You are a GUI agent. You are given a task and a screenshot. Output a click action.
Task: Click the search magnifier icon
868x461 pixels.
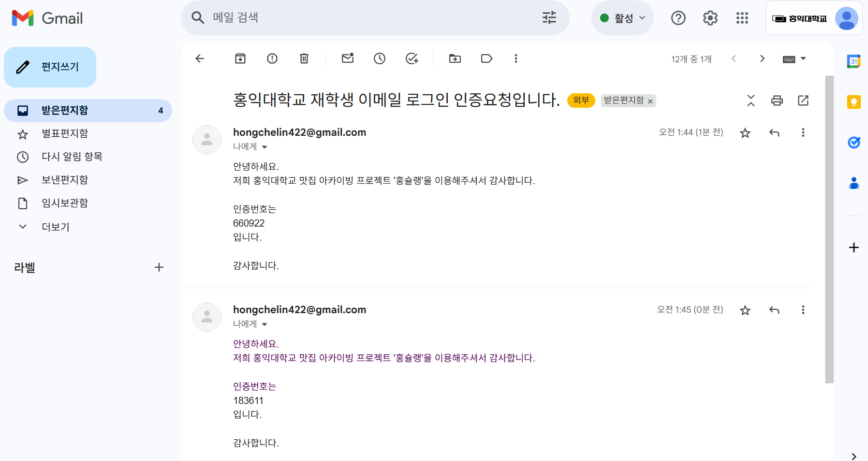click(198, 18)
